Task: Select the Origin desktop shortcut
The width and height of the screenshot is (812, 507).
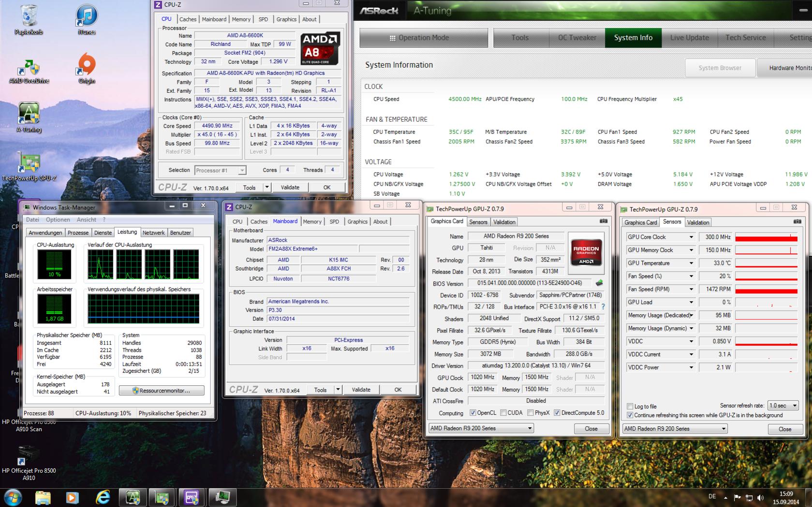Action: point(87,69)
